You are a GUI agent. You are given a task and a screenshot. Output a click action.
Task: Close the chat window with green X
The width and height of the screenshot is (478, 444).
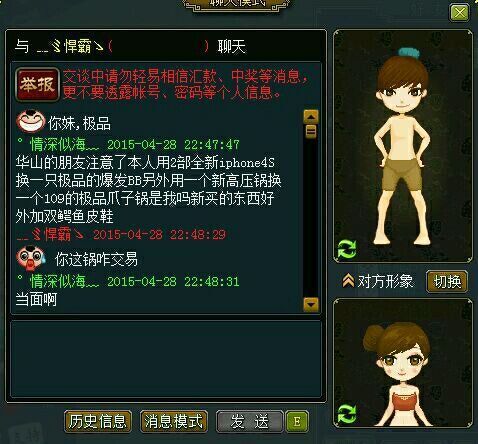[459, 13]
